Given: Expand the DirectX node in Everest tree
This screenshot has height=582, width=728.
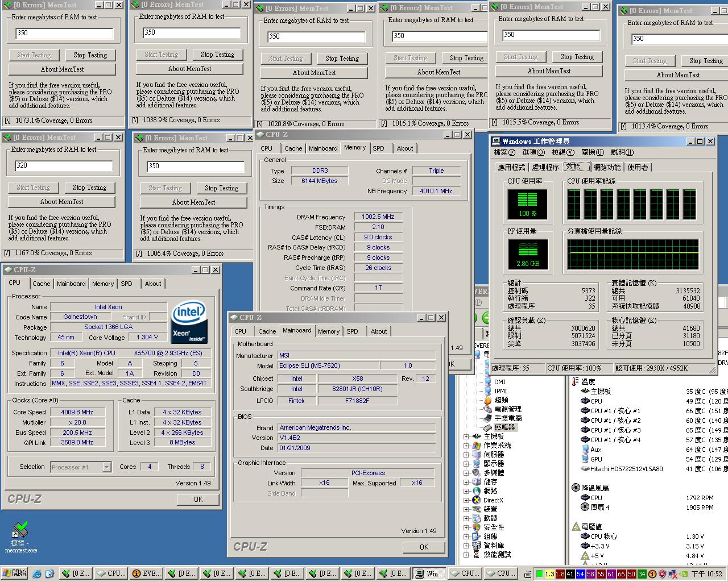Looking at the screenshot, I should pos(466,500).
